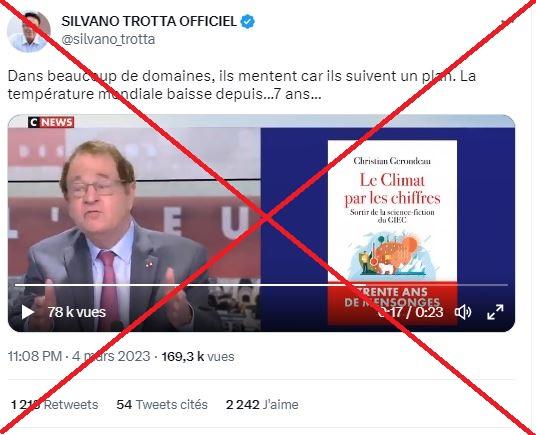Click the 11:08 PM · 4 mars 2023 timestamp
Screen dimensions: 536x435
pyautogui.click(x=79, y=356)
